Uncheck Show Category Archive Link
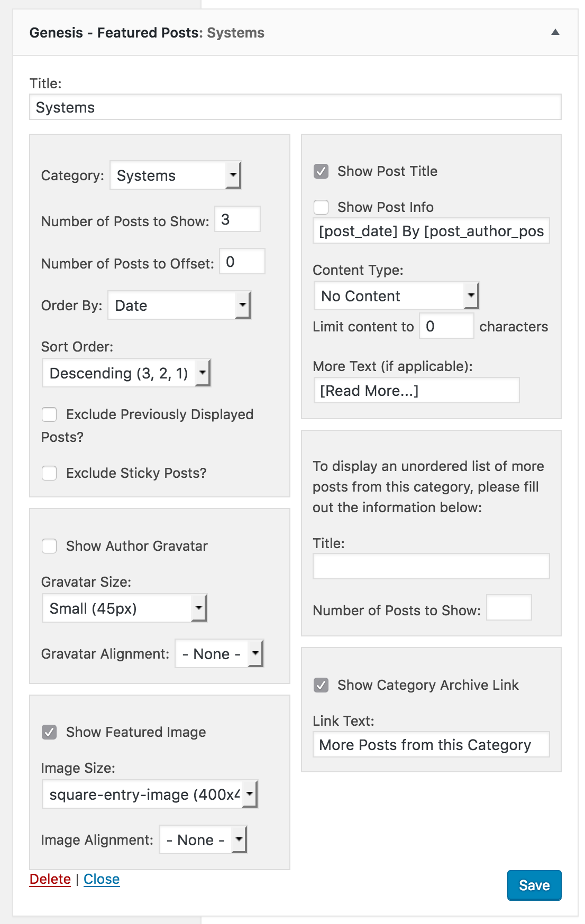 point(321,685)
